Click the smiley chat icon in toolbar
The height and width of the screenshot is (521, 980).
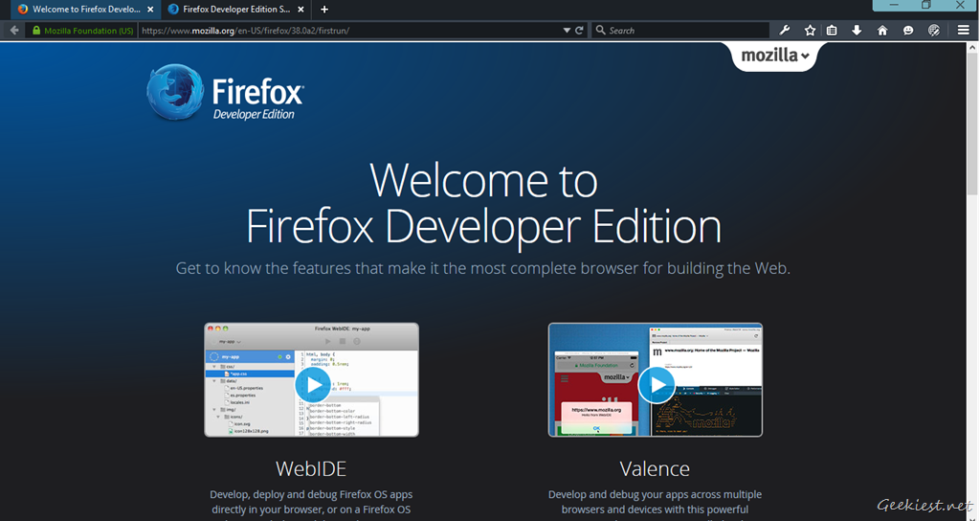(908, 31)
